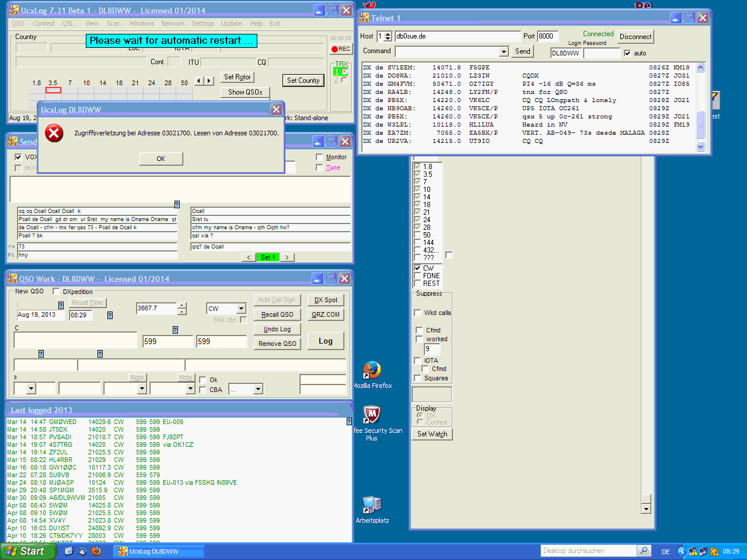Open the Mozilla Firefox desktop shortcut
Screen dimensions: 747x560
pyautogui.click(x=372, y=371)
